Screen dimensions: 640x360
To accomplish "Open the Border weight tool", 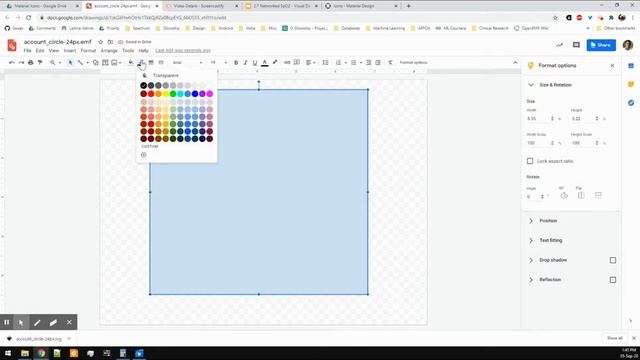I will point(151,62).
